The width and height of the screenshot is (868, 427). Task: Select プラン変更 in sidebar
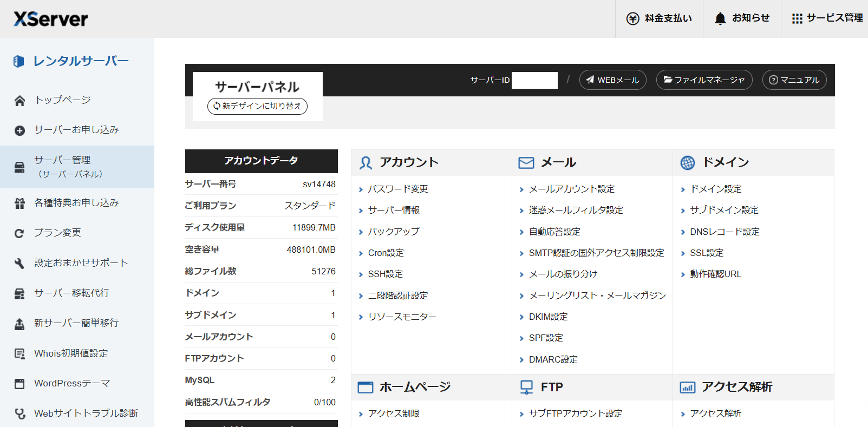click(x=57, y=233)
